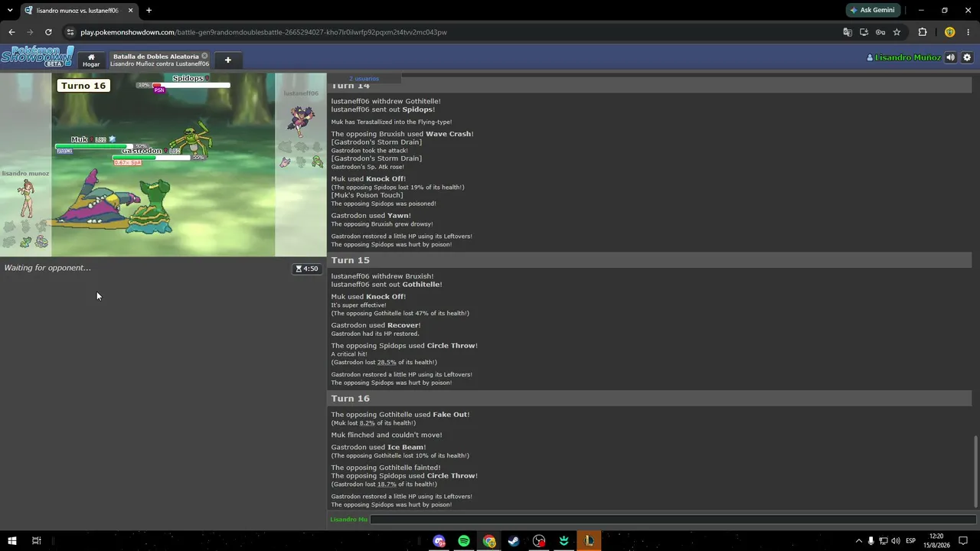Click the Ask Gemini button
This screenshot has height=551, width=980.
click(x=871, y=10)
